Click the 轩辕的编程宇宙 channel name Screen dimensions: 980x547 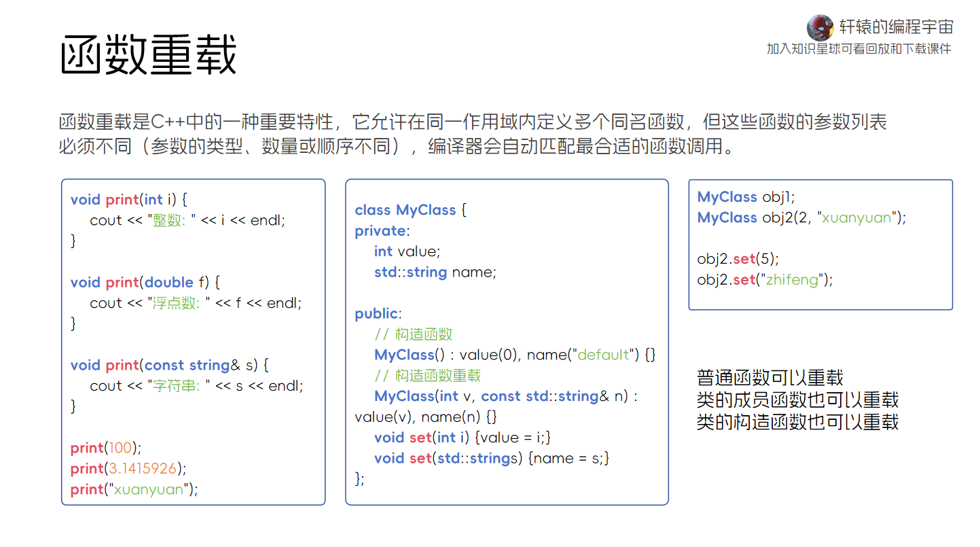click(896, 27)
